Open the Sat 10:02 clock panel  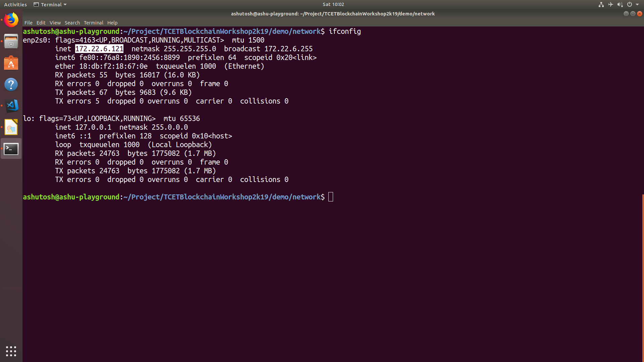333,4
